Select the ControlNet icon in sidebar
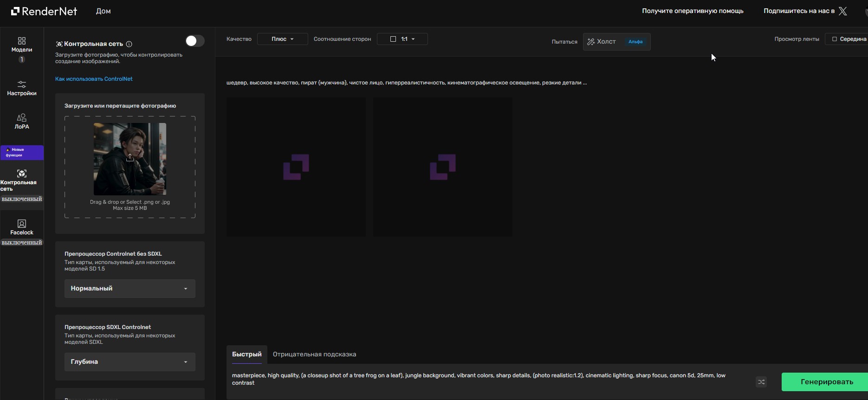Screen dimensions: 868x400 pyautogui.click(x=22, y=174)
